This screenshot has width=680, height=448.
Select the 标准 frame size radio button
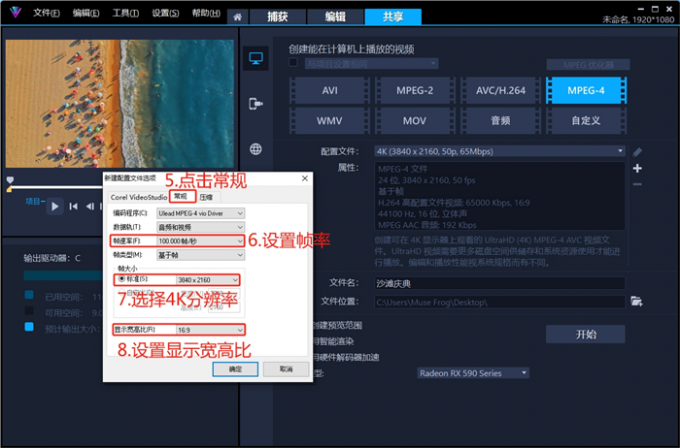click(122, 279)
